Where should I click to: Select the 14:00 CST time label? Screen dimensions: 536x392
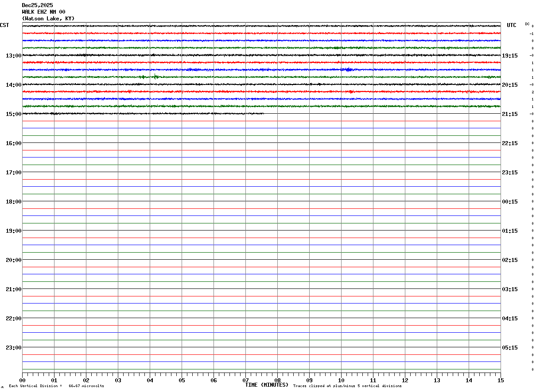(14, 85)
